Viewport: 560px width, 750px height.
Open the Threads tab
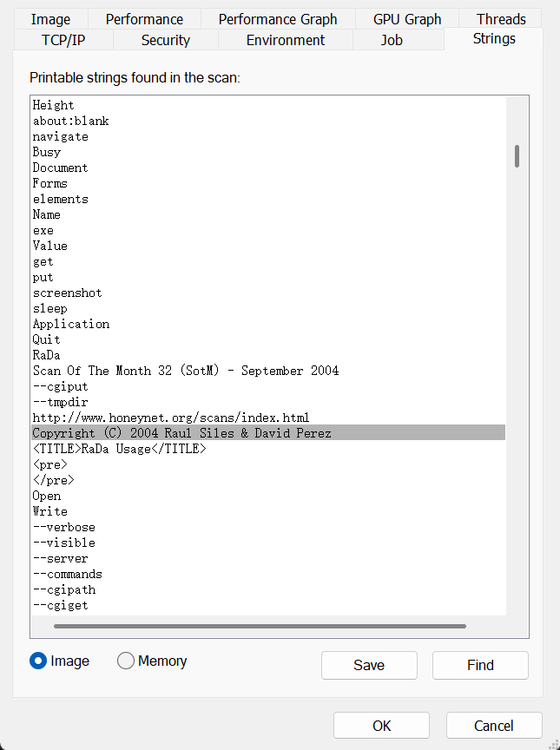(x=501, y=19)
